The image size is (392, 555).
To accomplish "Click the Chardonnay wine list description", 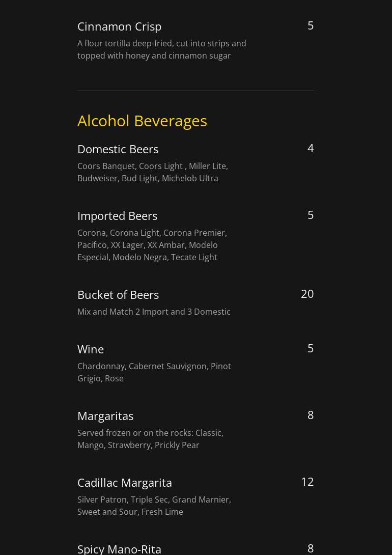I will pos(154,372).
